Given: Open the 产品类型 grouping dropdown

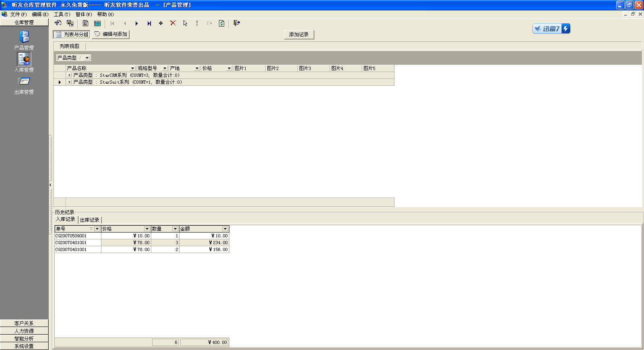Looking at the screenshot, I should [87, 58].
